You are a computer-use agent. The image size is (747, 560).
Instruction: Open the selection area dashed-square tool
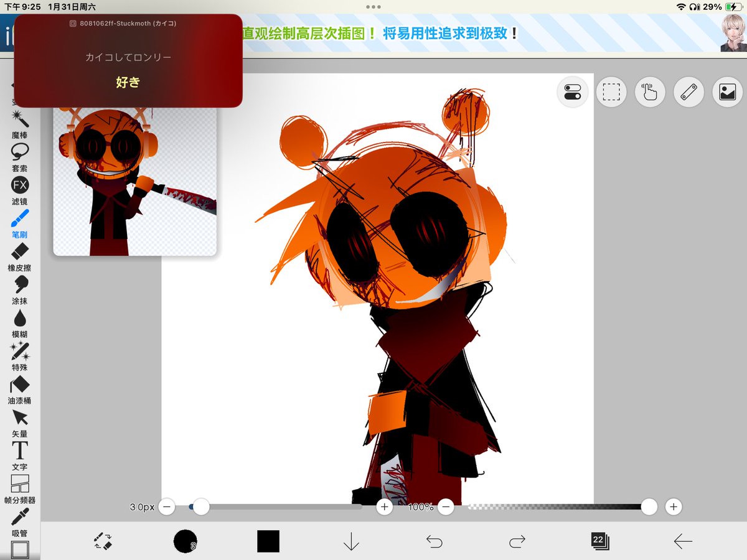point(611,93)
